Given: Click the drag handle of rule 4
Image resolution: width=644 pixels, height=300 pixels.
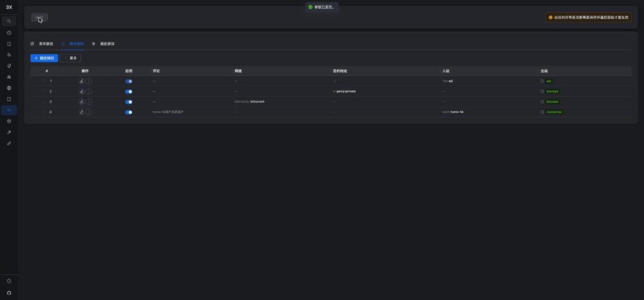Looking at the screenshot, I should coord(44,112).
